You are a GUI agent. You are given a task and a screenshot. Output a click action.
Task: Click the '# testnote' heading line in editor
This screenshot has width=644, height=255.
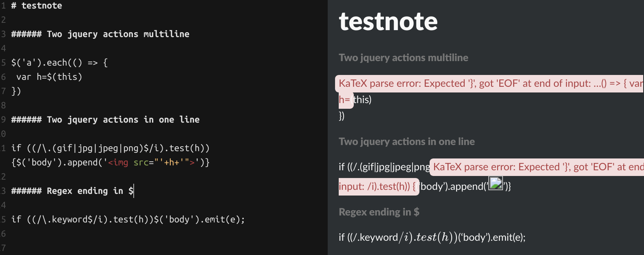point(37,6)
